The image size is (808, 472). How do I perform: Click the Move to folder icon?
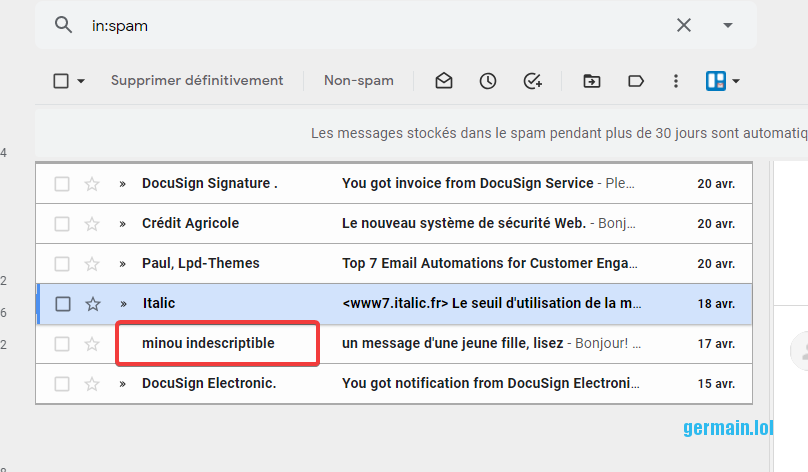[x=592, y=81]
